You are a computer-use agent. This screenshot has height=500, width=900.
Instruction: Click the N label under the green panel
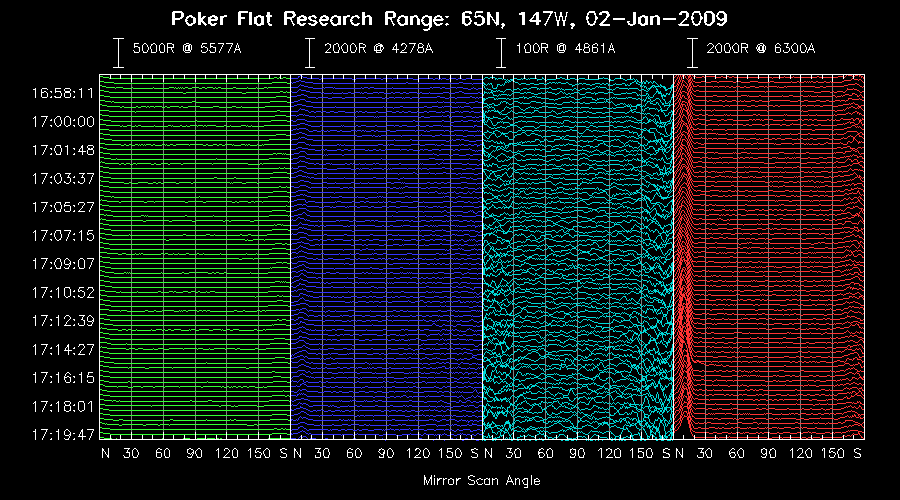[x=105, y=454]
